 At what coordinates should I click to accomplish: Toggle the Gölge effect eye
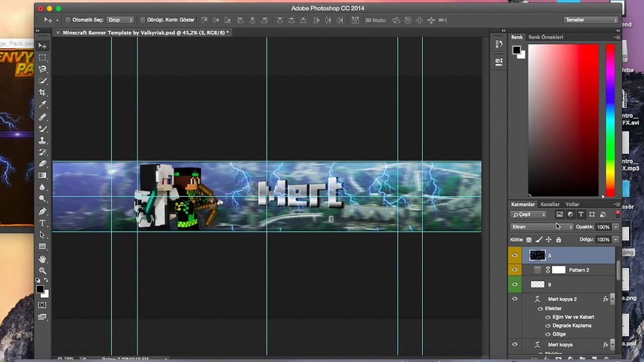(548, 335)
